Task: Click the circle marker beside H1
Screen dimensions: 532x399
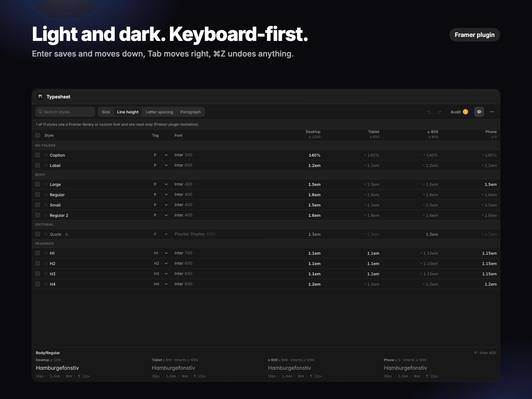Action: click(46, 253)
